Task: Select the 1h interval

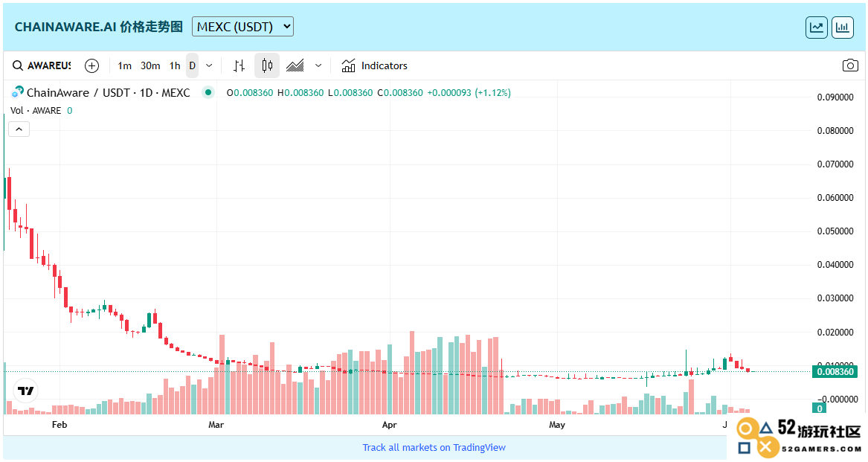Action: click(175, 66)
